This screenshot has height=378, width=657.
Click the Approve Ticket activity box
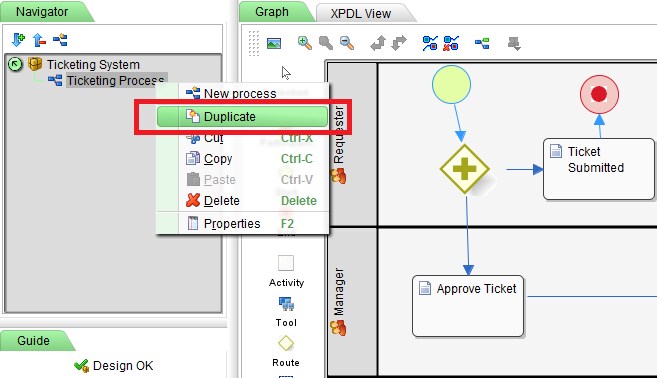[468, 306]
